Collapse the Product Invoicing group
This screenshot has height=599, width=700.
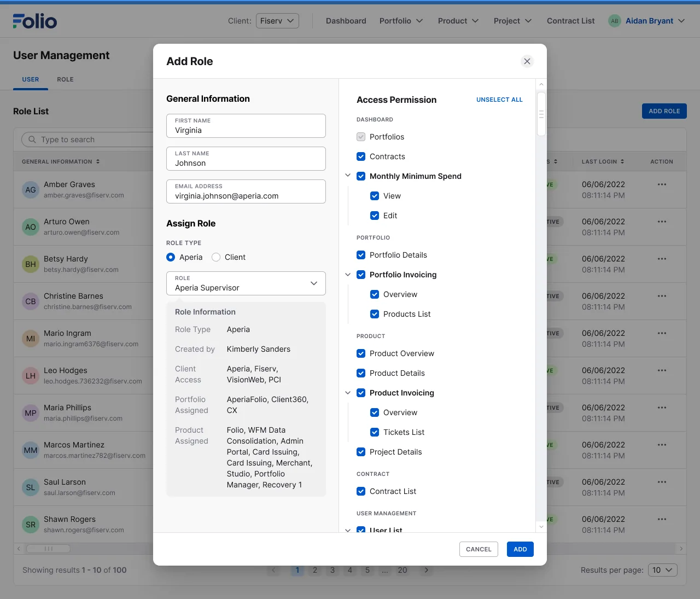(348, 392)
